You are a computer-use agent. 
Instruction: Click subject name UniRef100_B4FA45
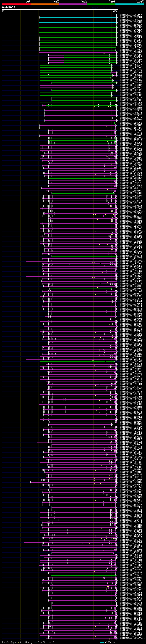(x=131, y=87)
